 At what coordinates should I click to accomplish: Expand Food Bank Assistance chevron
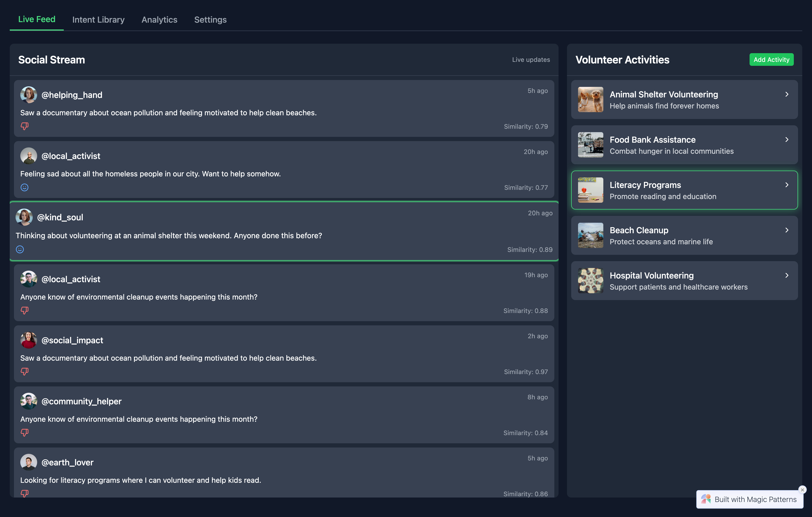(787, 140)
